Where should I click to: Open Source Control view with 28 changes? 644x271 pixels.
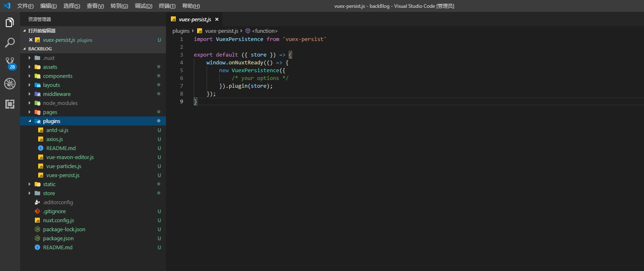[10, 63]
